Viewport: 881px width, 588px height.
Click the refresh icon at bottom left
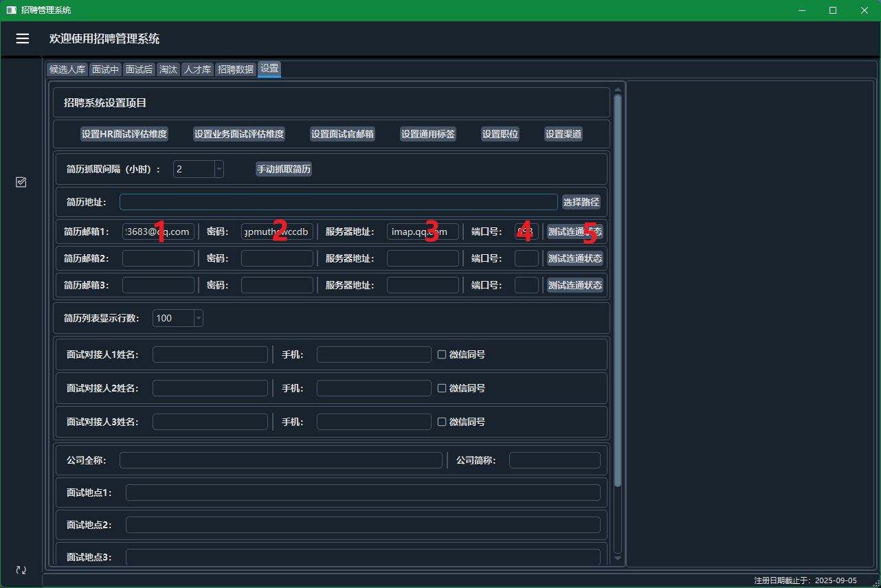click(x=21, y=570)
